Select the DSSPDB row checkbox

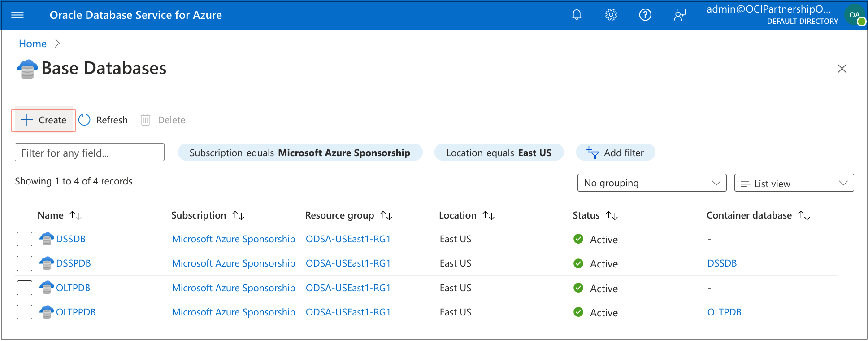pyautogui.click(x=25, y=263)
